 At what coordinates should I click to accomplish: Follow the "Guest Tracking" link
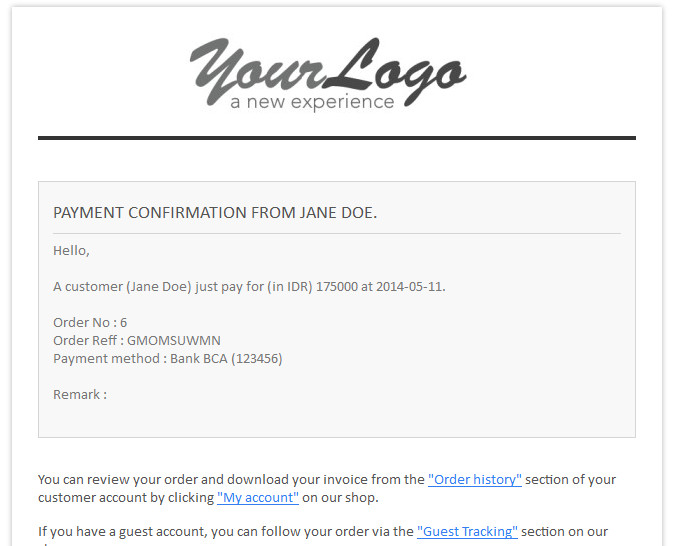point(467,531)
